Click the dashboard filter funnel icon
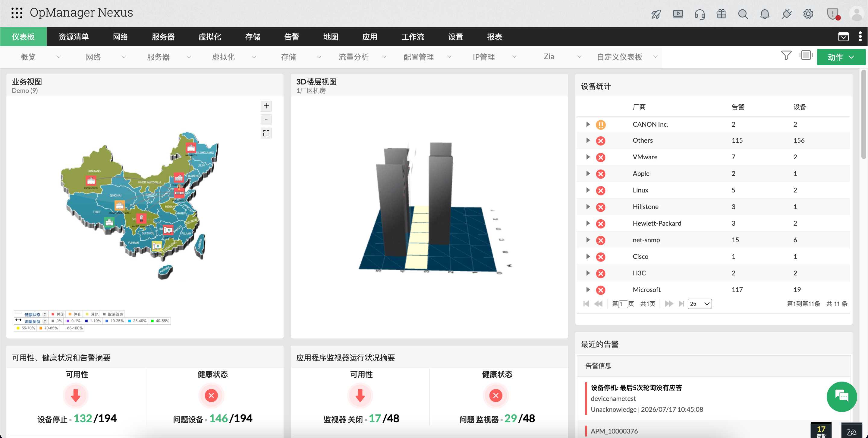Image resolution: width=868 pixels, height=438 pixels. (786, 56)
